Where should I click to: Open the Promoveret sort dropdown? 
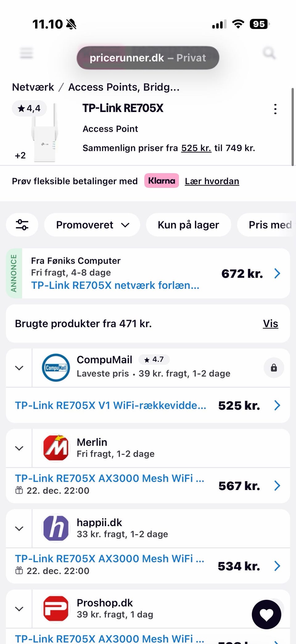[x=92, y=225]
